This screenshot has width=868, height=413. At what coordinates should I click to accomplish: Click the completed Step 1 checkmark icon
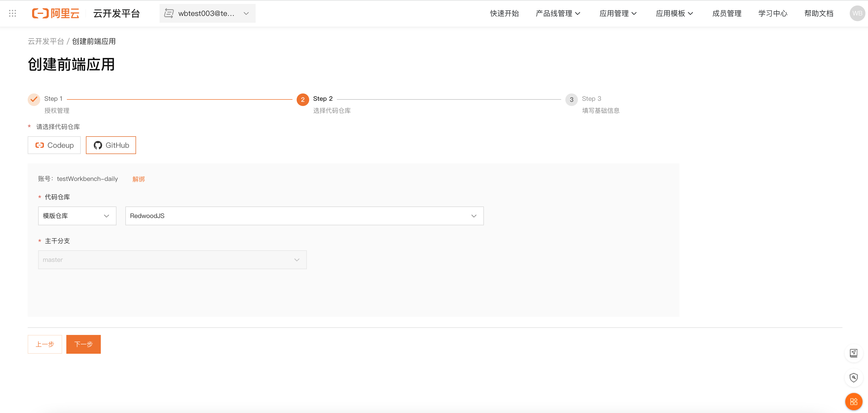click(x=34, y=99)
